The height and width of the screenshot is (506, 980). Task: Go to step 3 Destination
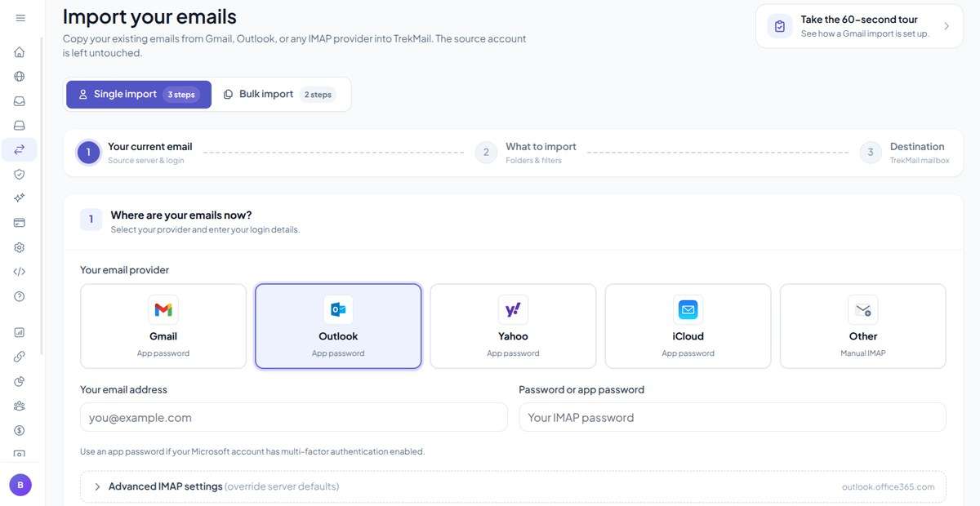click(x=905, y=153)
